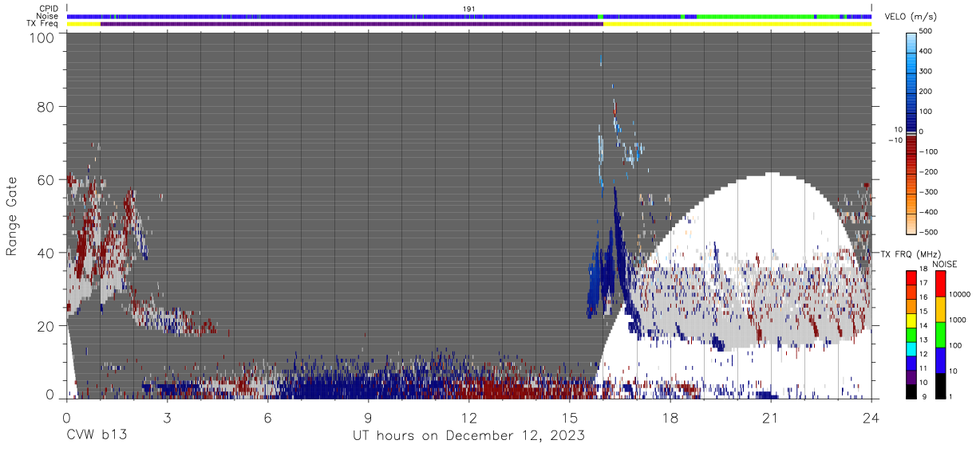Click the '12' TX frequency legend label
This screenshot has width=980, height=452.
[x=923, y=356]
